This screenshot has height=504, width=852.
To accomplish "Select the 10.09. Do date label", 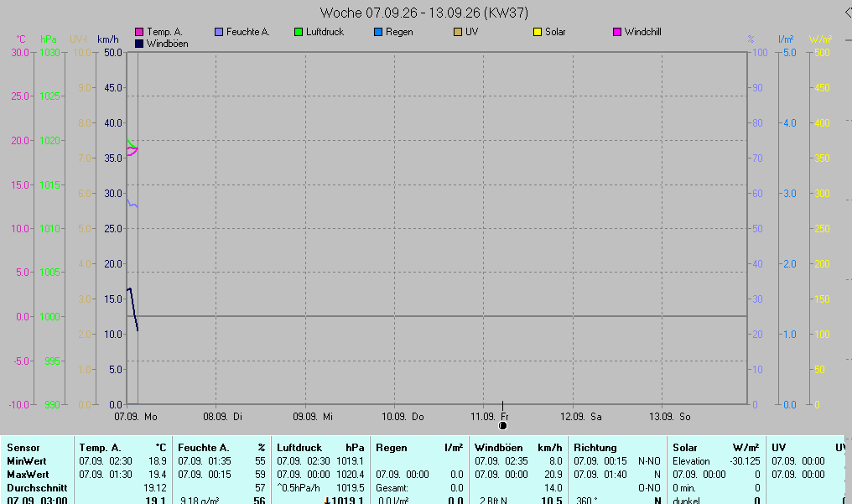I will pyautogui.click(x=403, y=417).
